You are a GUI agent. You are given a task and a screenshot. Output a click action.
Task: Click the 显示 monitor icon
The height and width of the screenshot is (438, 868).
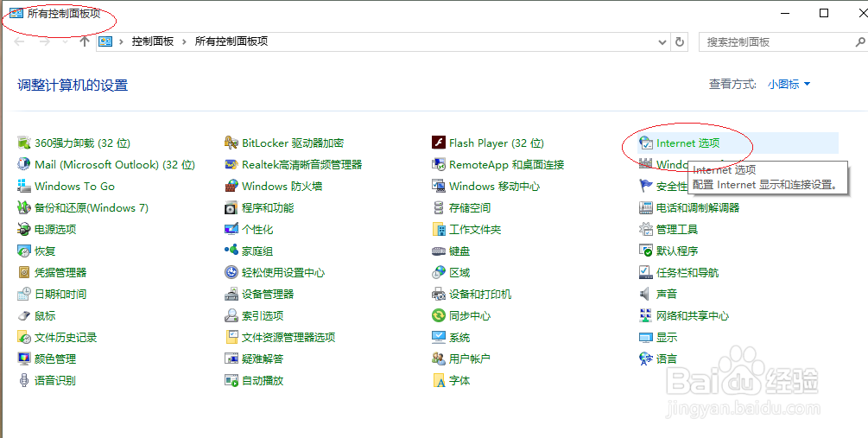click(646, 337)
